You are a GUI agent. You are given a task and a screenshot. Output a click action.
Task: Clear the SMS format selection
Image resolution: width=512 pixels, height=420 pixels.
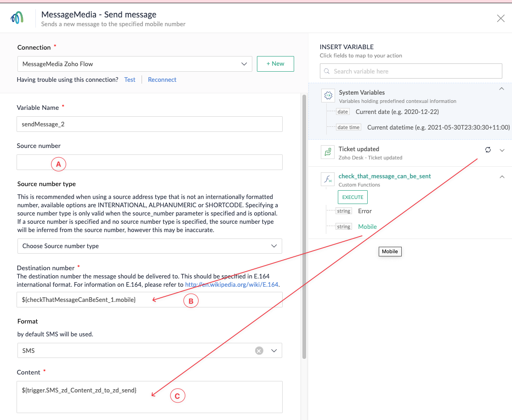point(259,351)
